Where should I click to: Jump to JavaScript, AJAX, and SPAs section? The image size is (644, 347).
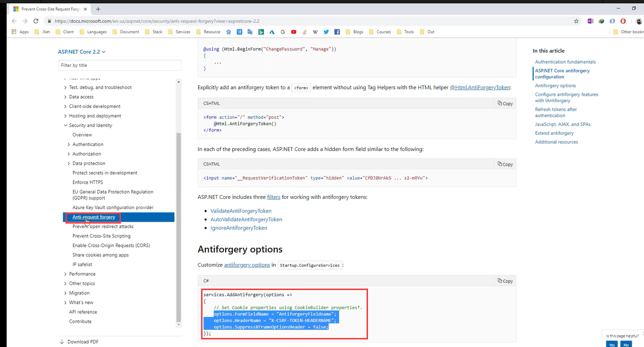click(563, 124)
